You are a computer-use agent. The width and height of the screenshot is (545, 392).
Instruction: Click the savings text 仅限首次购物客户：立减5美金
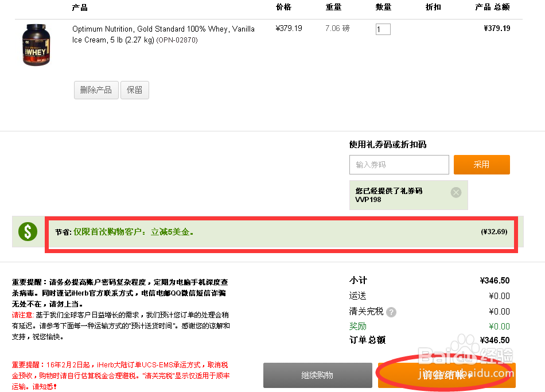[133, 232]
